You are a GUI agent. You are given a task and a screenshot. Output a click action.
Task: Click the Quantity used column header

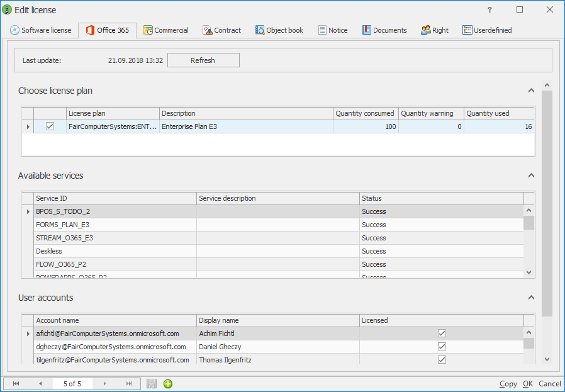[x=499, y=113]
